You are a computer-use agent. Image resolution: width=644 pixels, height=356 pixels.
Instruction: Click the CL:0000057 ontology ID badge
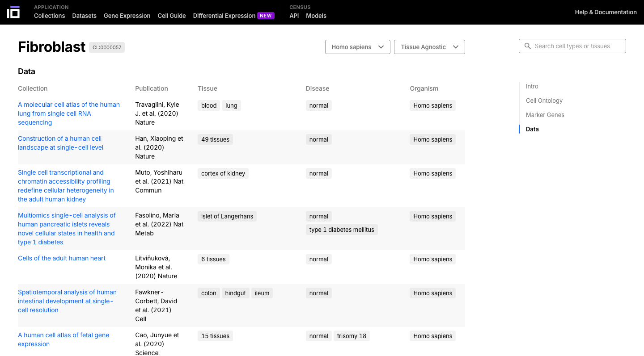click(107, 47)
